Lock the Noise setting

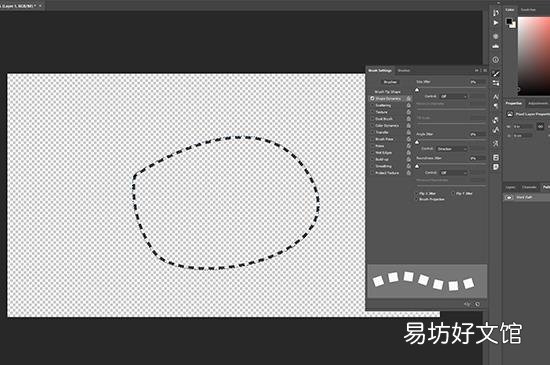point(409,146)
